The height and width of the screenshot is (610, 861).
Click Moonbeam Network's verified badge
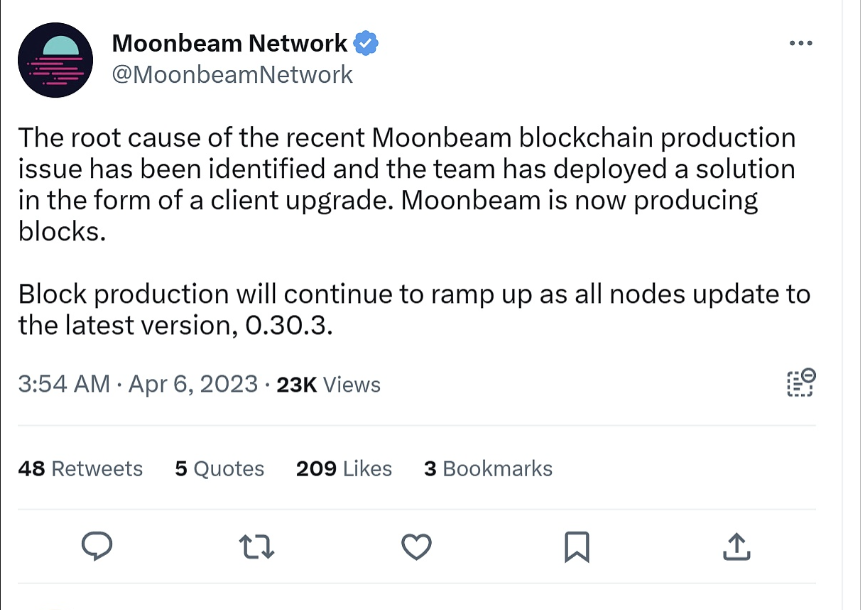(365, 43)
